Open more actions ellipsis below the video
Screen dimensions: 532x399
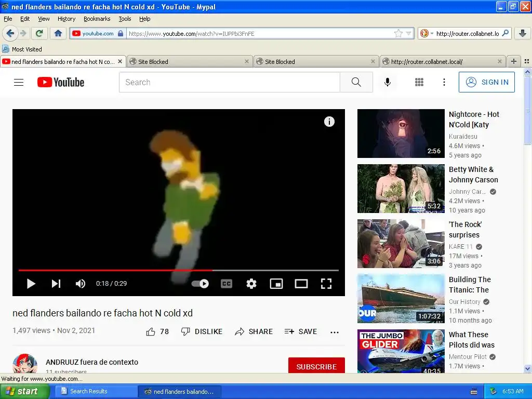[335, 332]
